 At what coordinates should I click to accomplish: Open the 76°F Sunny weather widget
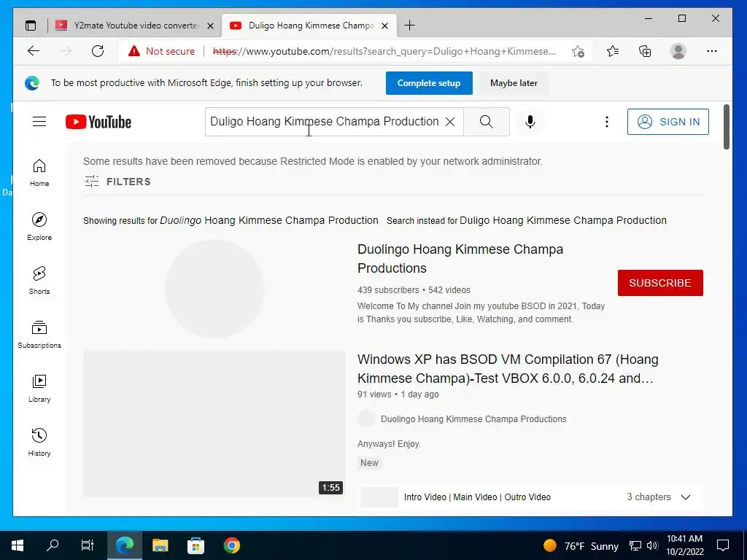(x=581, y=545)
